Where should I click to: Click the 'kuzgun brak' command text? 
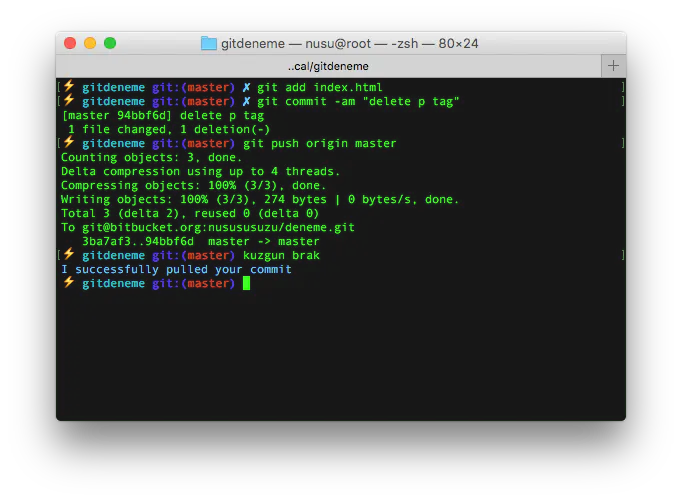(x=281, y=255)
